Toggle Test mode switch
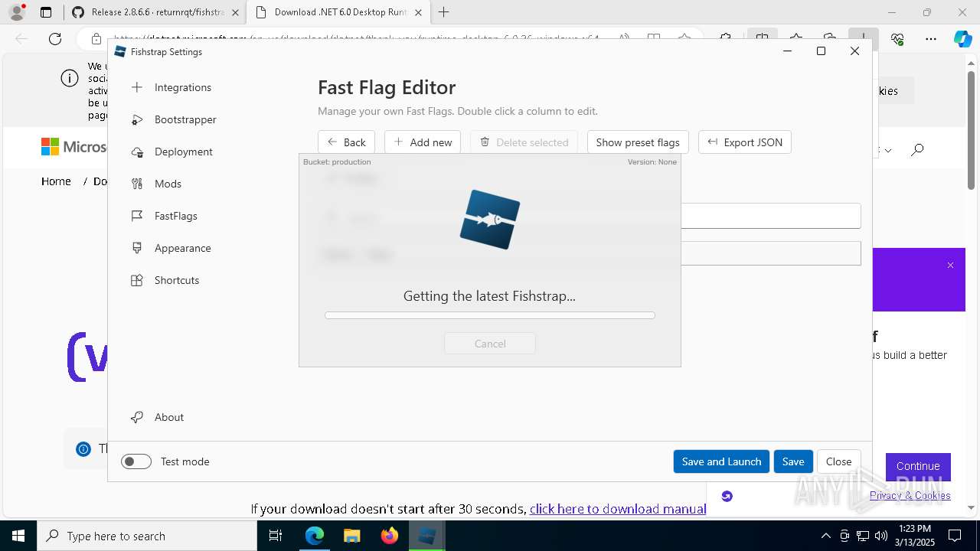Image resolution: width=980 pixels, height=551 pixels. pos(136,461)
